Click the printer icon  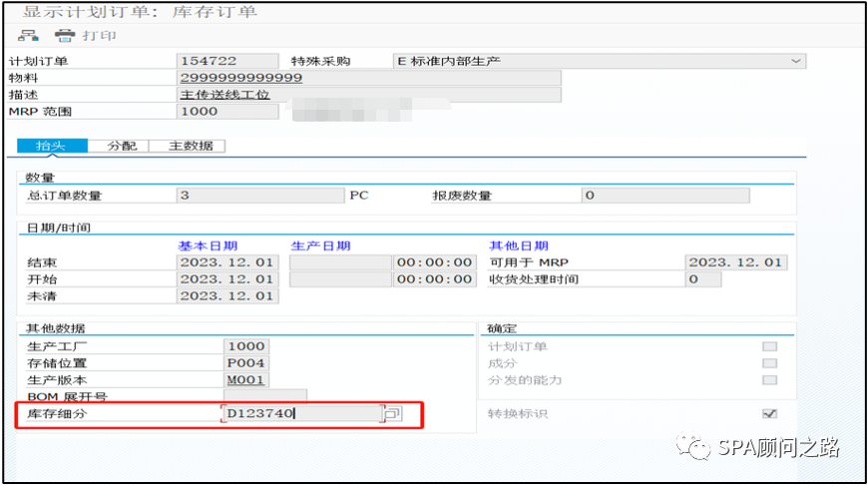pyautogui.click(x=65, y=36)
